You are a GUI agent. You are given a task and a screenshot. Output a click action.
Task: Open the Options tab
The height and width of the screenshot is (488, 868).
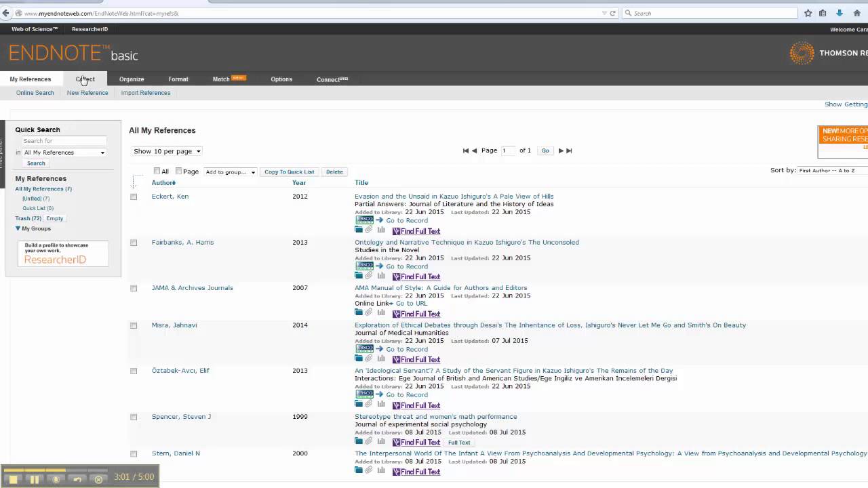(281, 79)
